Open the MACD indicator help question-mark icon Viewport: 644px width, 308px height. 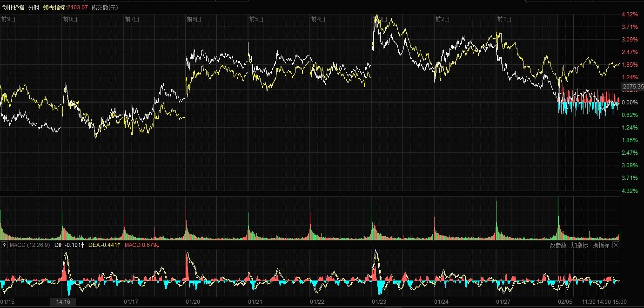click(4, 245)
